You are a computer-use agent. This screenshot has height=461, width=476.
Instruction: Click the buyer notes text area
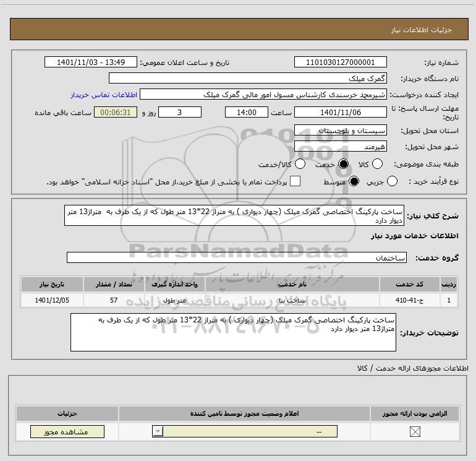(x=233, y=332)
